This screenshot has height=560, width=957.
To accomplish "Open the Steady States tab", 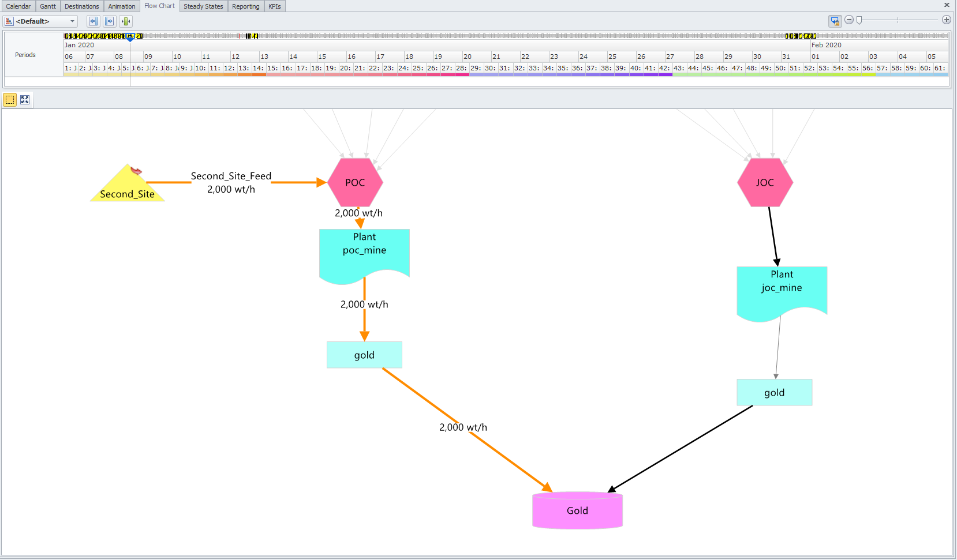I will coord(203,6).
